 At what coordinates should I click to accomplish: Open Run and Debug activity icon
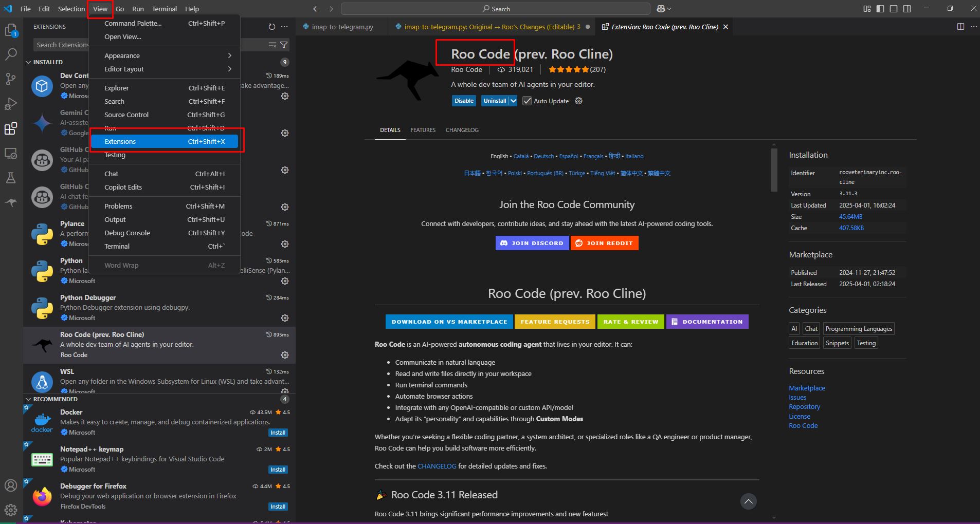(x=11, y=104)
